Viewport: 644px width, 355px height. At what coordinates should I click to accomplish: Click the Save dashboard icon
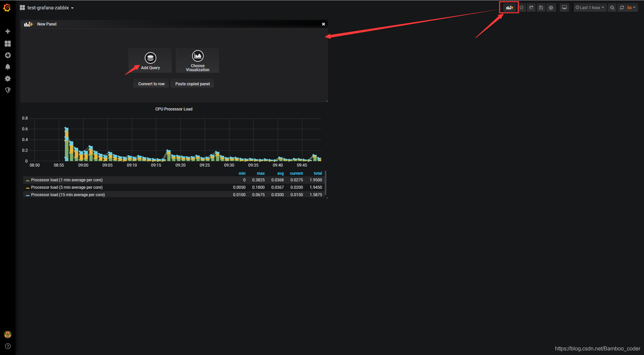pyautogui.click(x=541, y=7)
